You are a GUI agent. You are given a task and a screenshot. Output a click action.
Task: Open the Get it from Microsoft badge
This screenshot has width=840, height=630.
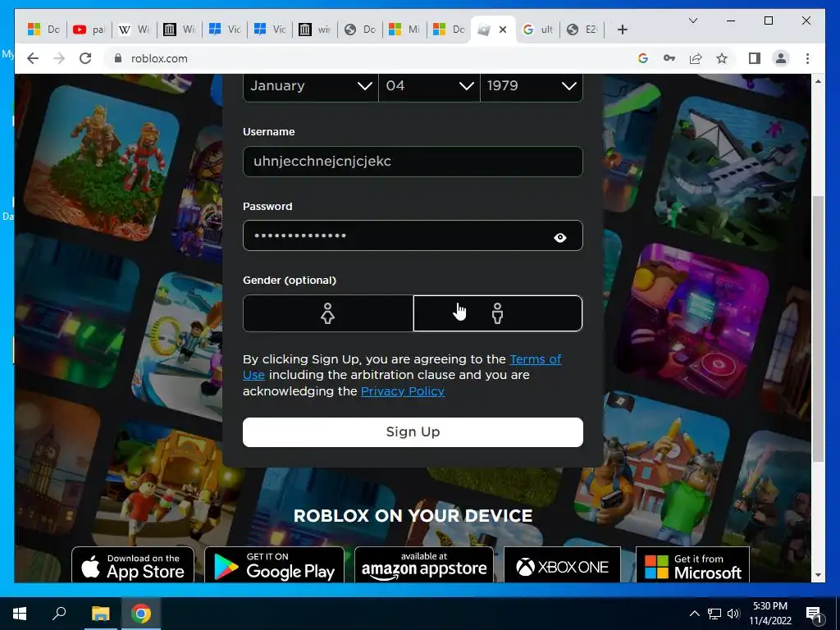pyautogui.click(x=692, y=565)
